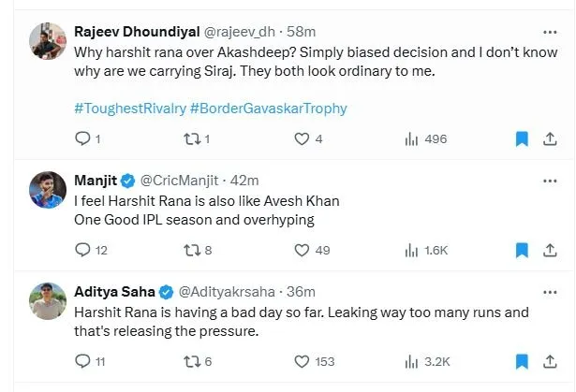This screenshot has height=392, width=576.
Task: Like Rajeev Dhoundiyal's tweet
Action: [302, 139]
